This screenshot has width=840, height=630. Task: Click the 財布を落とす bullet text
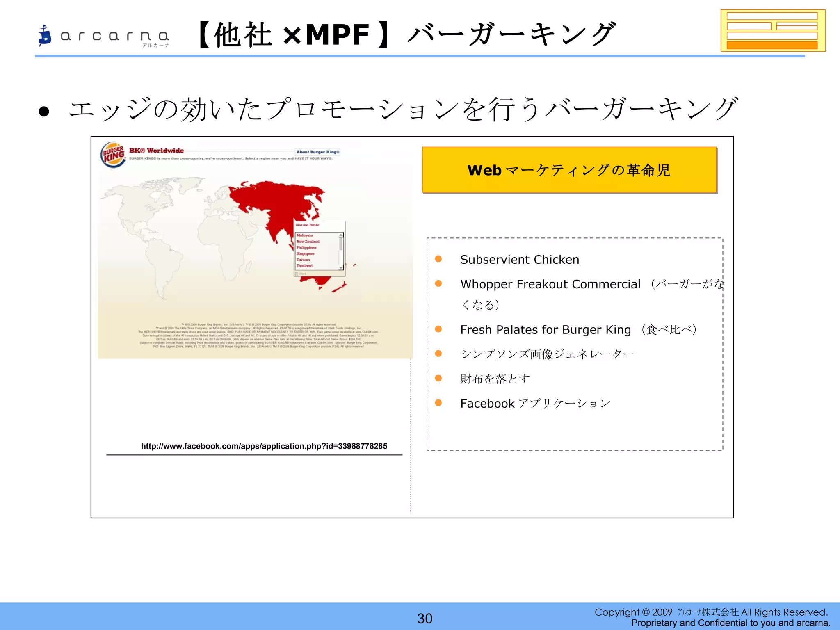(x=495, y=379)
